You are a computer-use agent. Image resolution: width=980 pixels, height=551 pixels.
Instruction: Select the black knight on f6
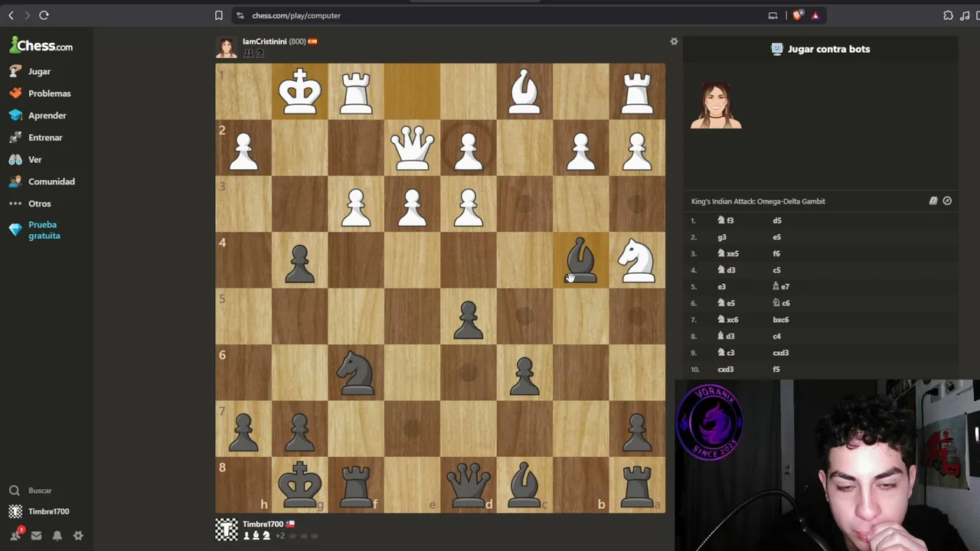pos(356,373)
